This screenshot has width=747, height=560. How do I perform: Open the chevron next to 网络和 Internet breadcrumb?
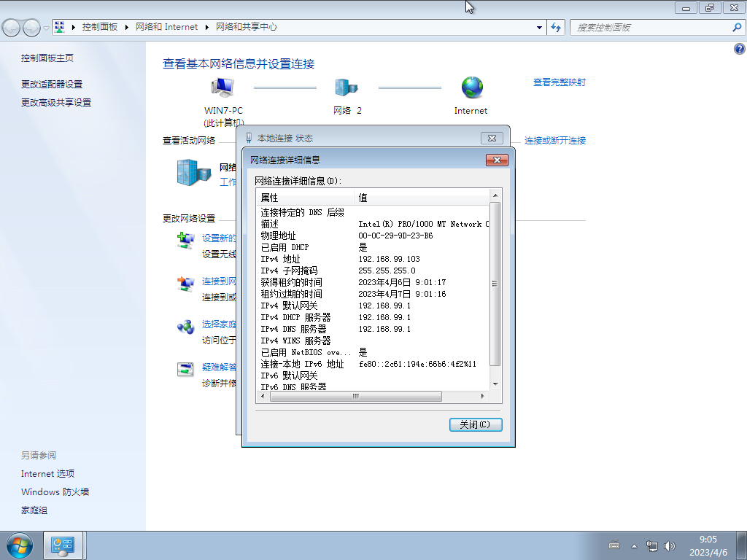206,27
